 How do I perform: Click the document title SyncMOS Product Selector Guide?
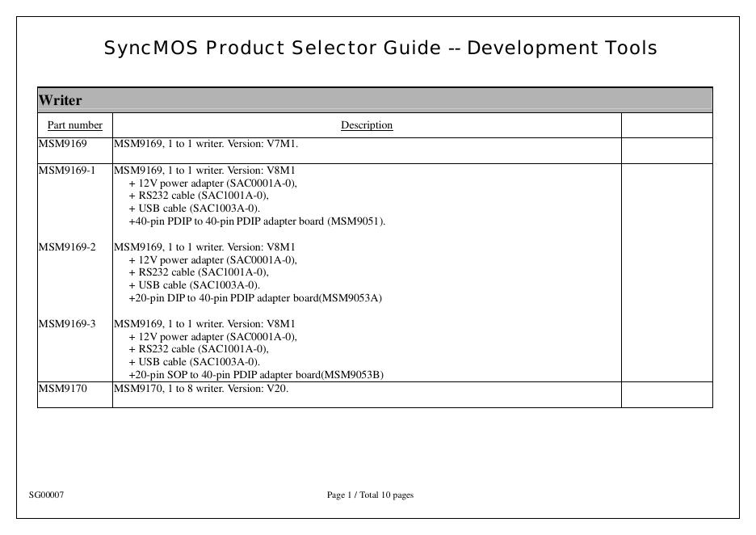tap(380, 48)
